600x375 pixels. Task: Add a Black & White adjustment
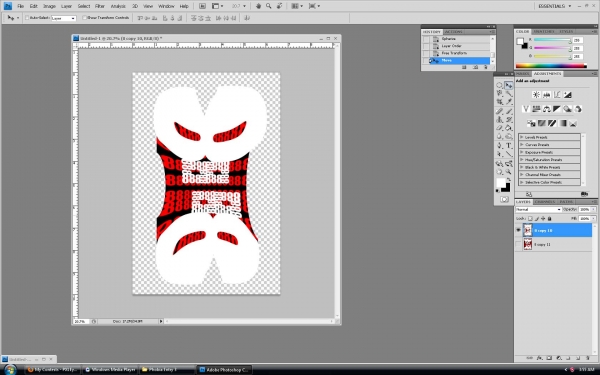(557, 109)
